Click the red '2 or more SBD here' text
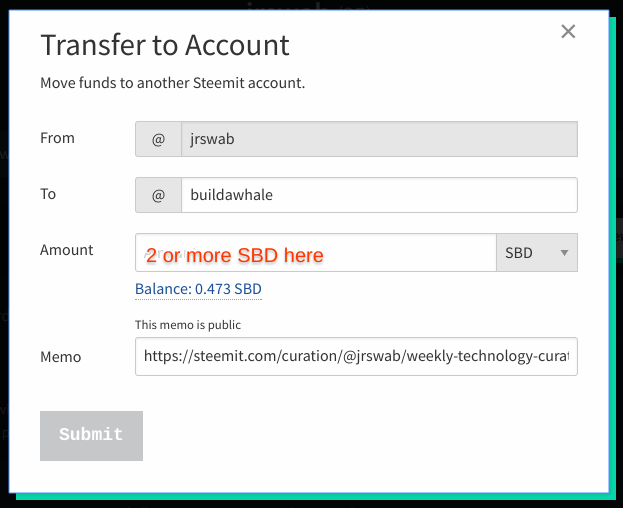 (235, 256)
